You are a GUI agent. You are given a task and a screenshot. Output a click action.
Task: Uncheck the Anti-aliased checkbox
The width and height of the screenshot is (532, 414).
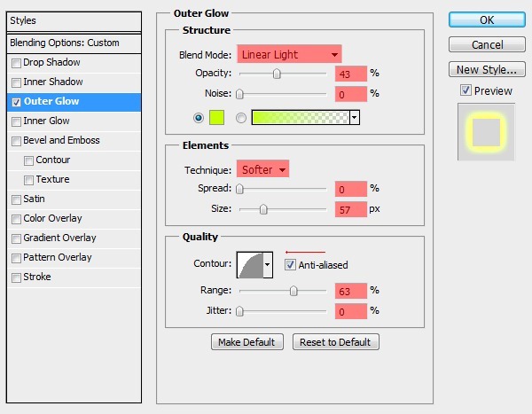(x=290, y=265)
